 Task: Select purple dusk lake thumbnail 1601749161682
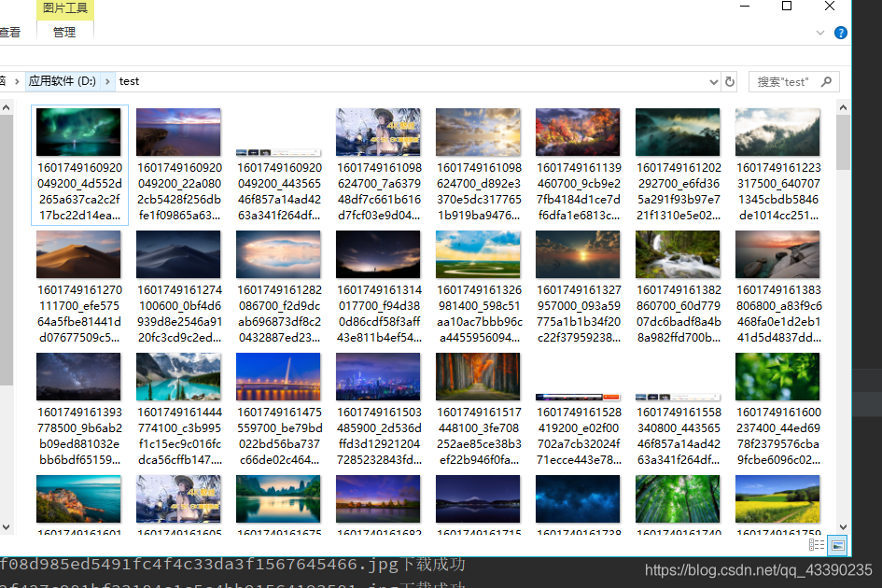click(378, 498)
